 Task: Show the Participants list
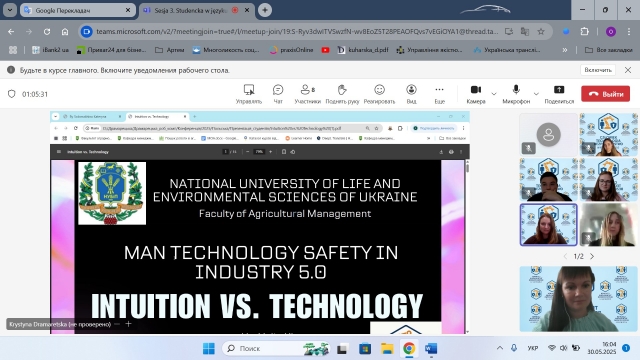[x=307, y=94]
